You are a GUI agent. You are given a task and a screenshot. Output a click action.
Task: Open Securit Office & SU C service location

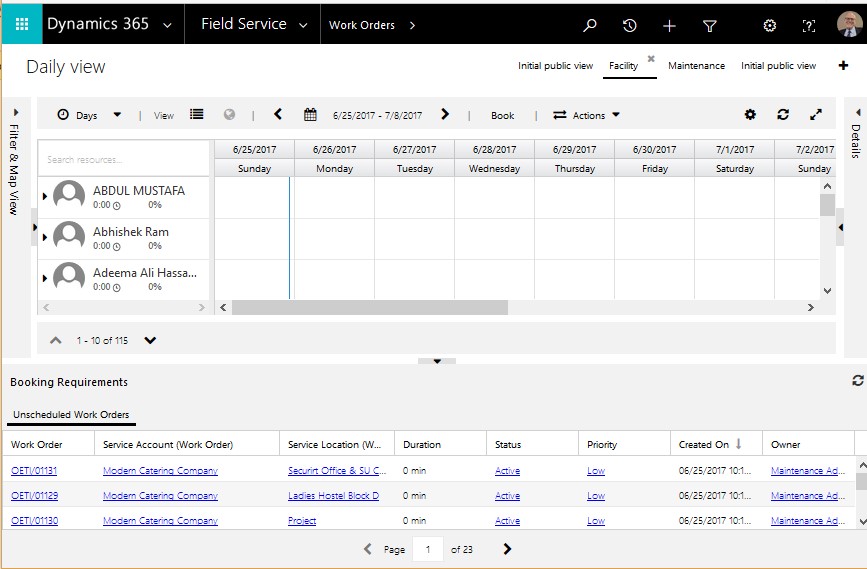[x=337, y=471]
